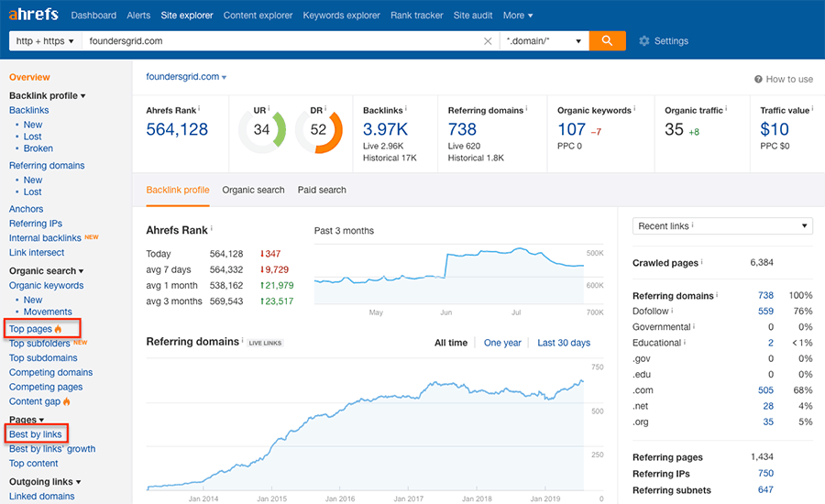
Task: Open Best by links' growth
Action: (52, 449)
